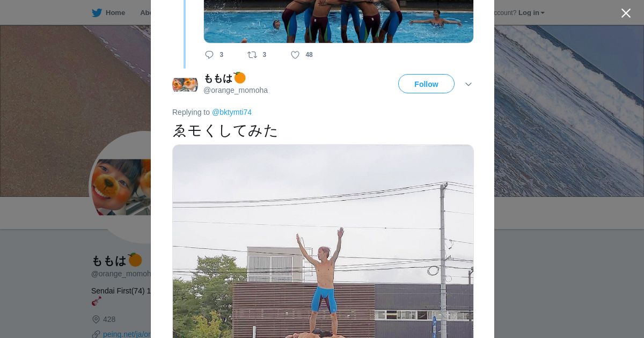This screenshot has height=338, width=644.
Task: Open the @orange_momoha handle in tweet
Action: 236,90
